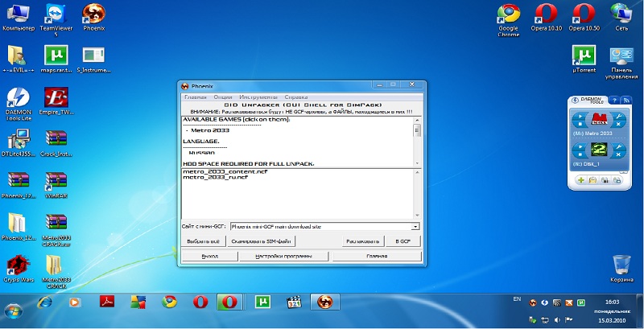Screen dimensions: 644x329
Task: Click the volume speaker icon in system tray
Action: pyautogui.click(x=557, y=319)
